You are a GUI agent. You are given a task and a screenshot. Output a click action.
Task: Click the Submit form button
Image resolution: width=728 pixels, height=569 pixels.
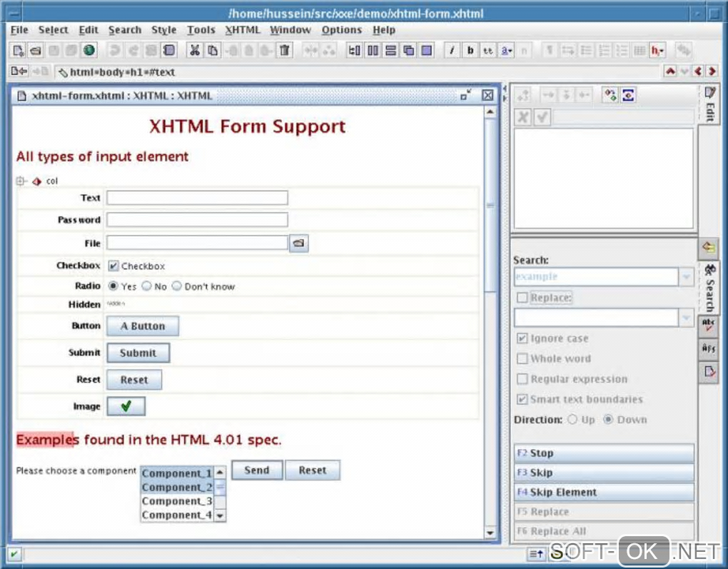coord(138,353)
